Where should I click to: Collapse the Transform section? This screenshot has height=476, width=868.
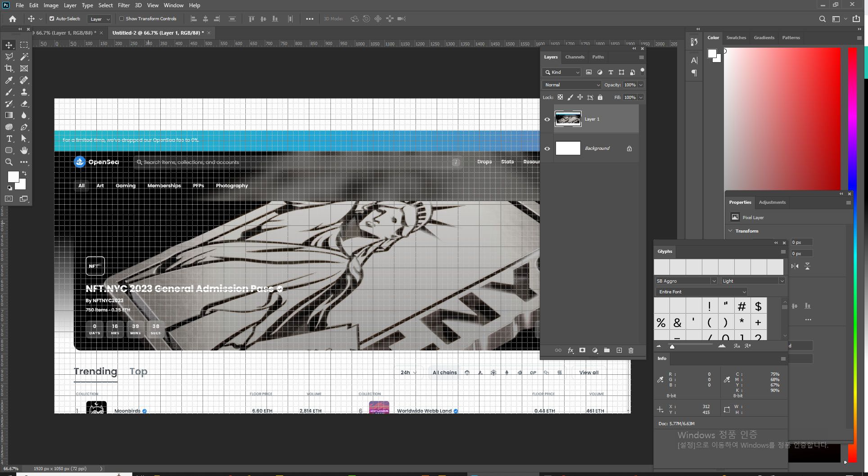tap(730, 231)
